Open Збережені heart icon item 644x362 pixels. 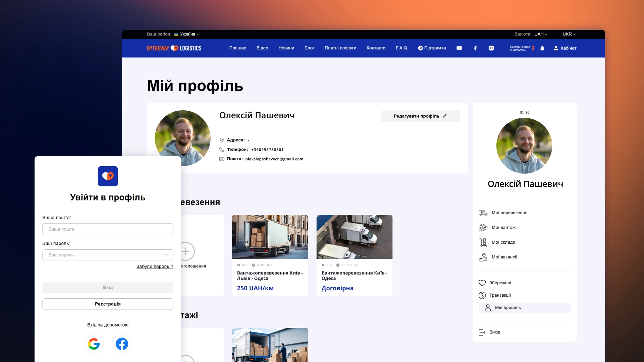[x=482, y=283]
